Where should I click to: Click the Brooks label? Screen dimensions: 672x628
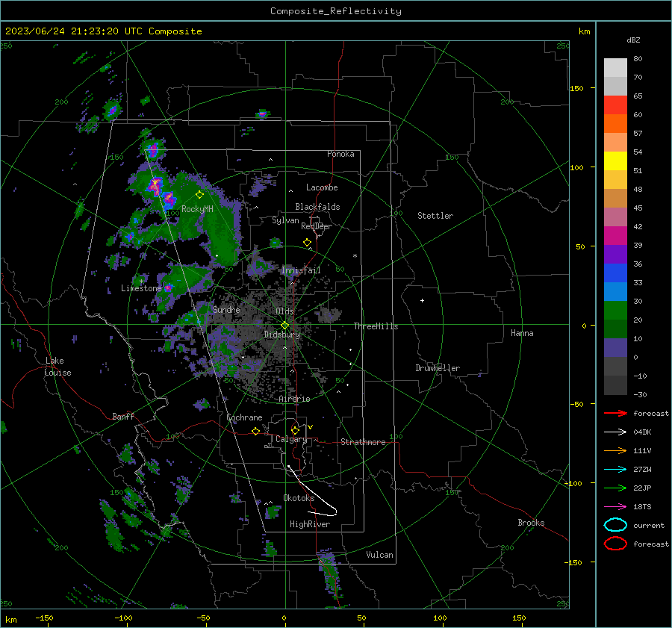click(531, 523)
